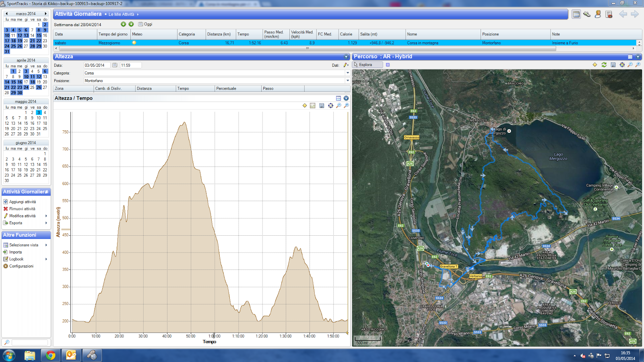This screenshot has width=644, height=362.
Task: Save the route map image
Action: tap(613, 65)
